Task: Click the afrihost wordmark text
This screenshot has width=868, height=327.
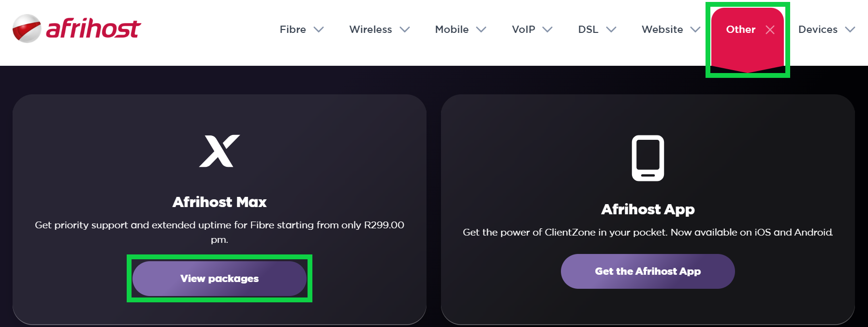Action: [x=93, y=29]
